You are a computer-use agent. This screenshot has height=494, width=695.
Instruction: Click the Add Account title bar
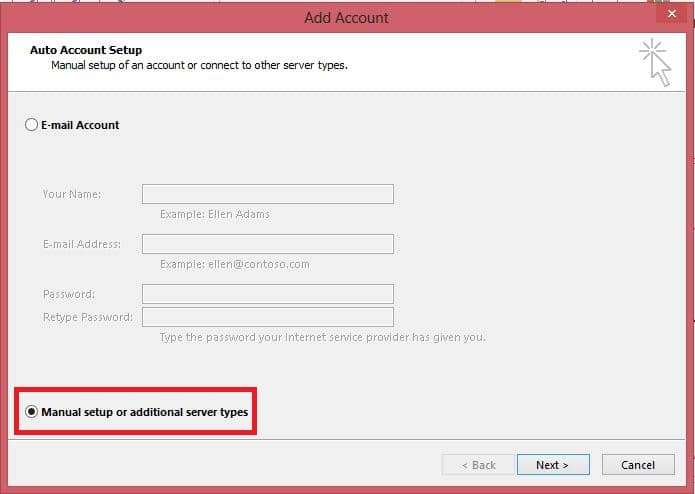pyautogui.click(x=346, y=17)
